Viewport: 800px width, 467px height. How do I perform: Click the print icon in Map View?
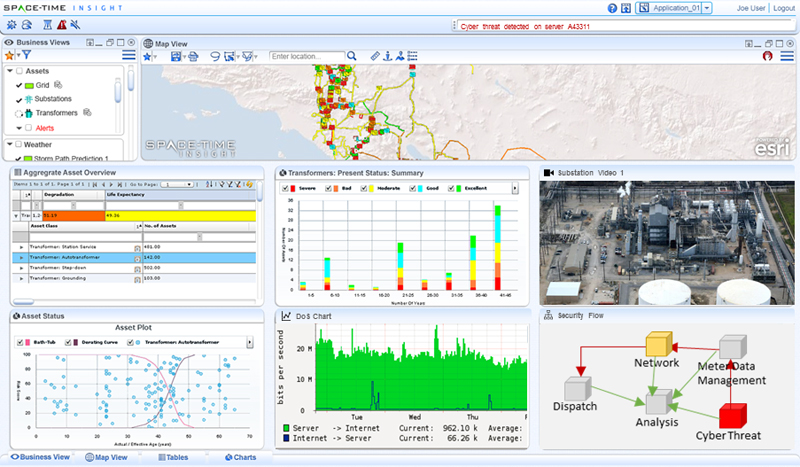tap(193, 56)
